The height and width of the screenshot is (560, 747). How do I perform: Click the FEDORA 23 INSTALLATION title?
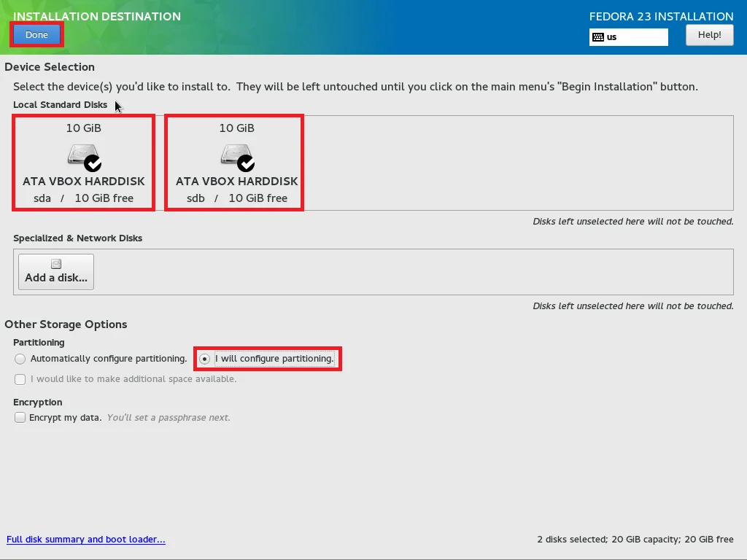(x=661, y=16)
